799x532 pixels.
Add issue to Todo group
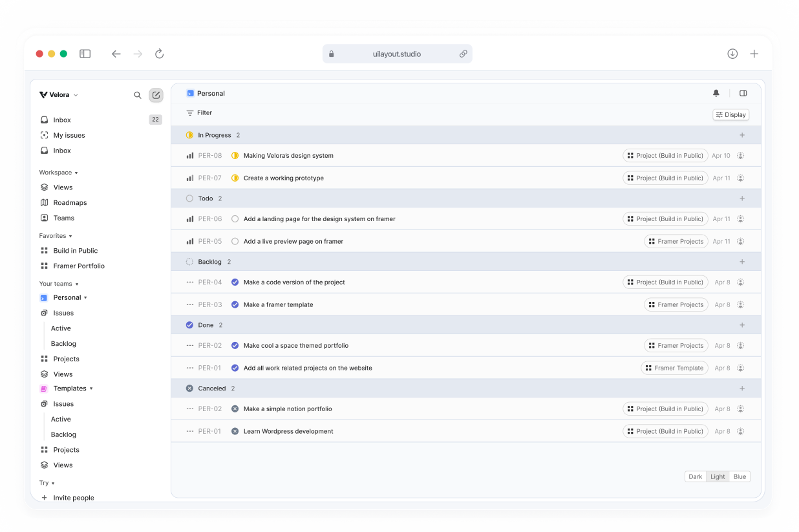click(742, 198)
